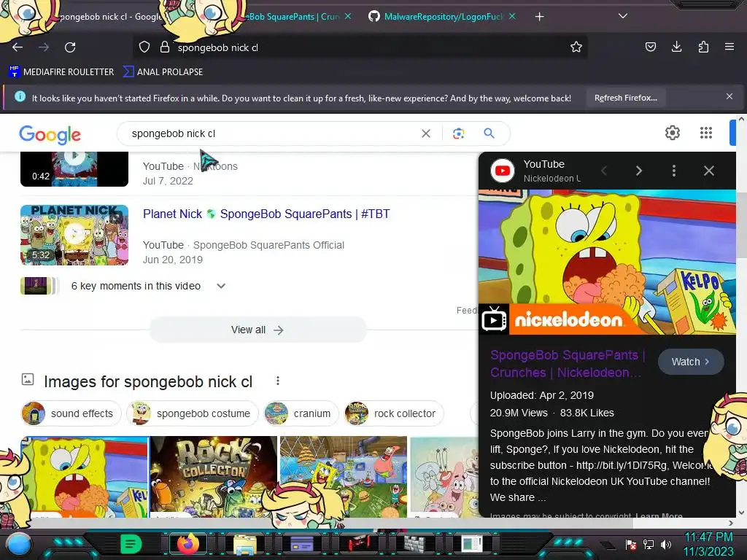Click the YouTube icon in preview header
Screen dimensions: 747x560
[x=503, y=171]
